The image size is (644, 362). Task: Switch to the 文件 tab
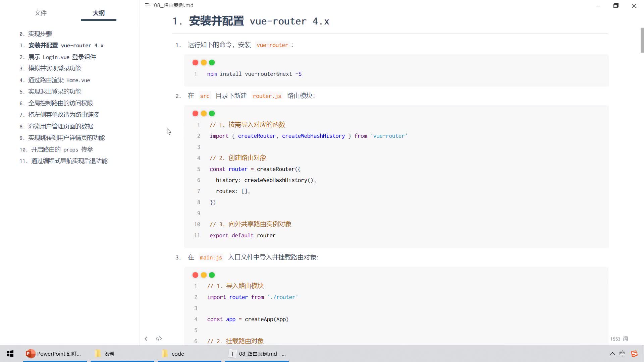[41, 13]
